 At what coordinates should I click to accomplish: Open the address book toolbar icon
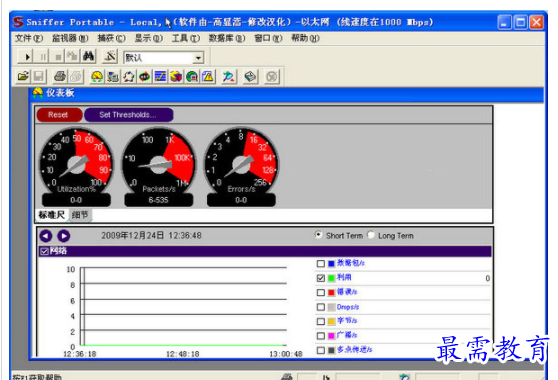click(x=250, y=76)
